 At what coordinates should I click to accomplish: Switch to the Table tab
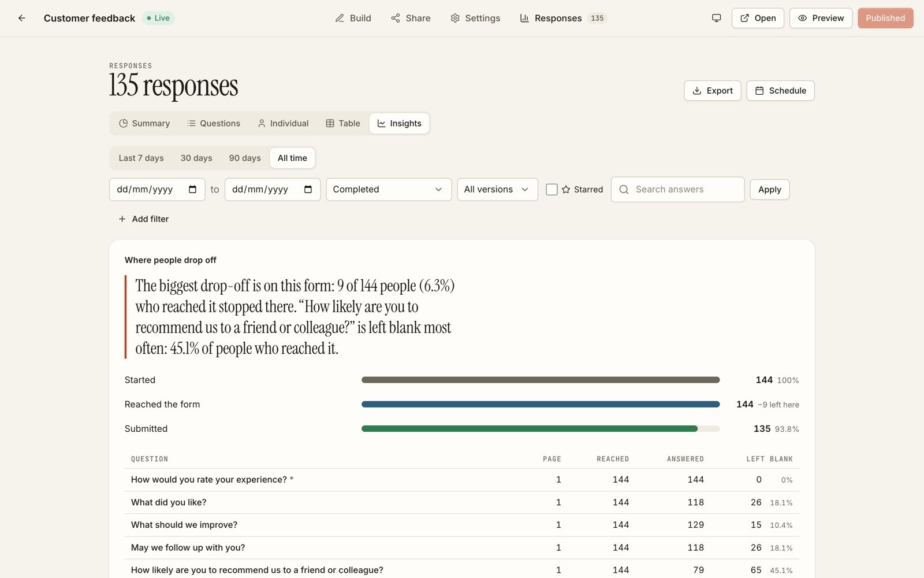pos(343,124)
